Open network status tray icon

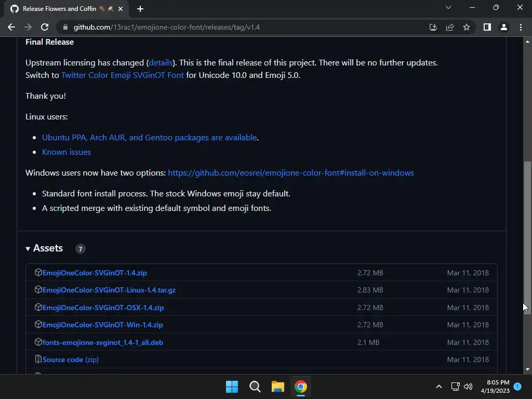click(x=455, y=387)
